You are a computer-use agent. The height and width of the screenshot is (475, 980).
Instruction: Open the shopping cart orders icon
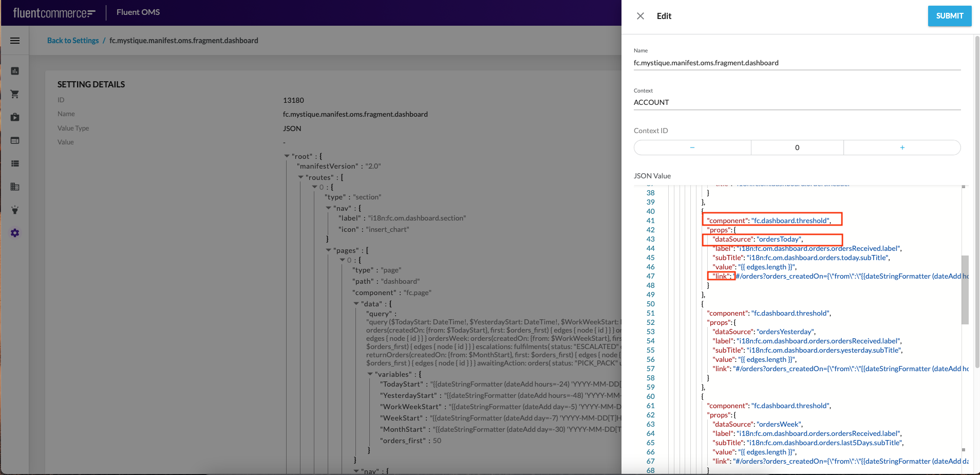(15, 94)
